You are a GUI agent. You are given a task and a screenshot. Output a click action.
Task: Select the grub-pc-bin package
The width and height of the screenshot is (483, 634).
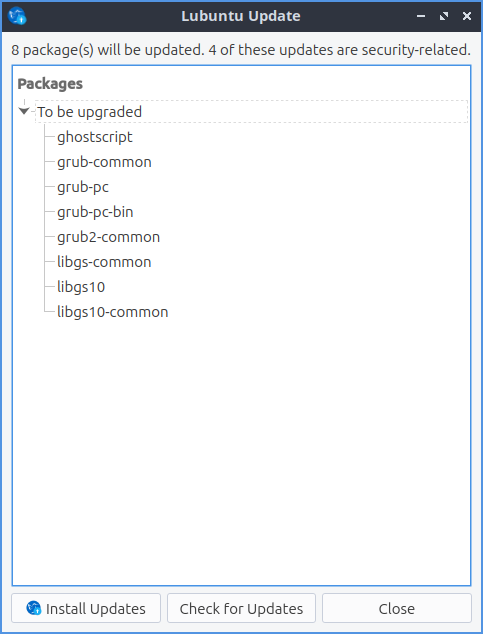pyautogui.click(x=95, y=212)
